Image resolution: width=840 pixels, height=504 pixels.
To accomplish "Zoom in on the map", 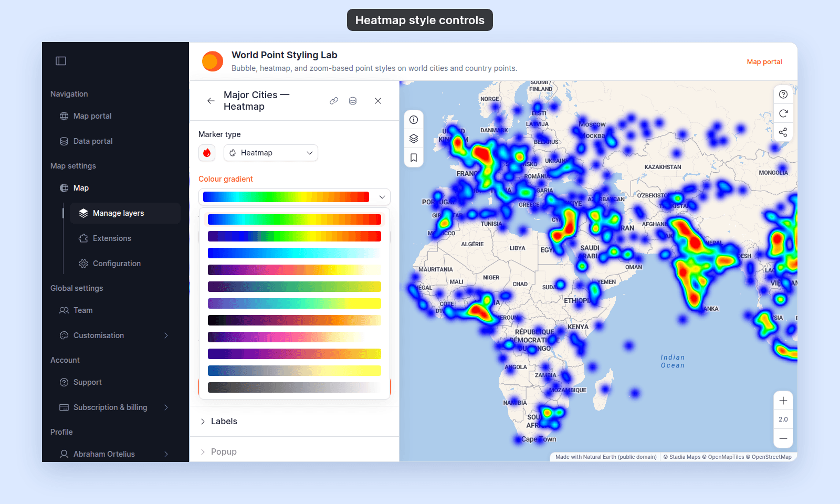I will (x=783, y=401).
